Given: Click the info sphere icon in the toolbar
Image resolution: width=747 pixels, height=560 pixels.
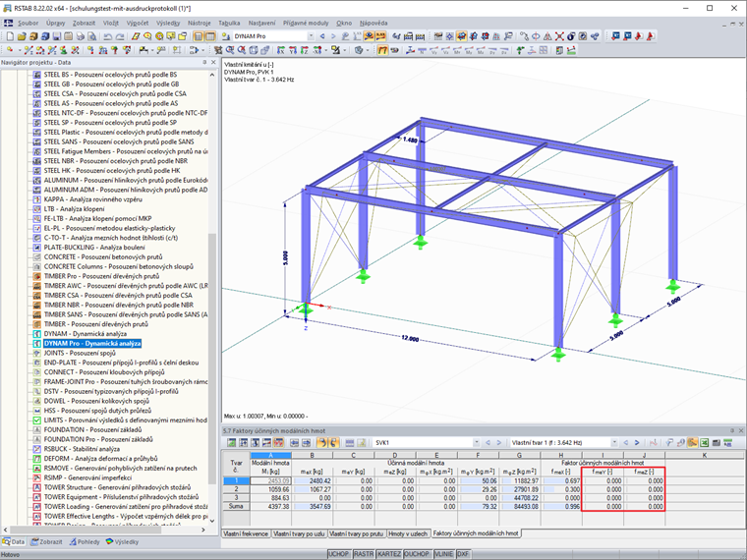Looking at the screenshot, I should pos(571,36).
